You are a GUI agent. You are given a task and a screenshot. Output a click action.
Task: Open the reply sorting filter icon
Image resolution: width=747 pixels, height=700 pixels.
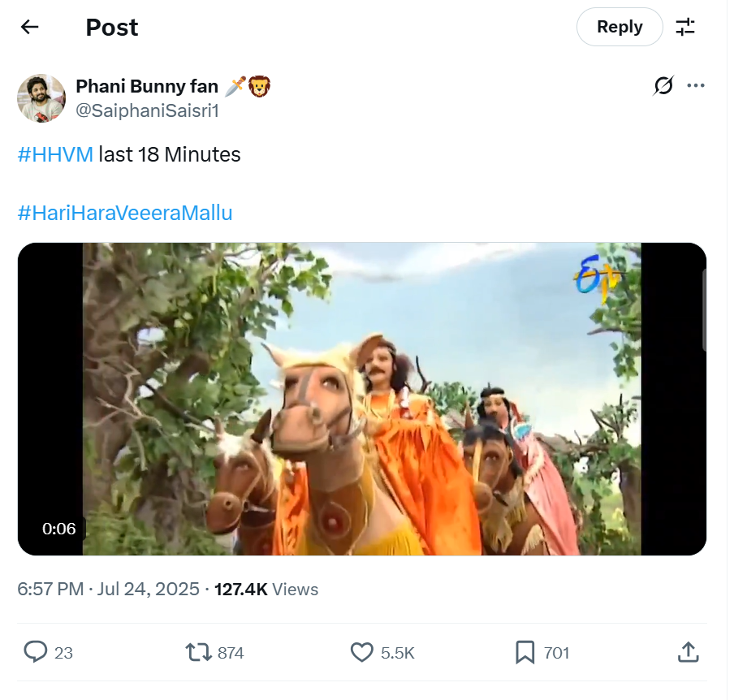pyautogui.click(x=686, y=27)
